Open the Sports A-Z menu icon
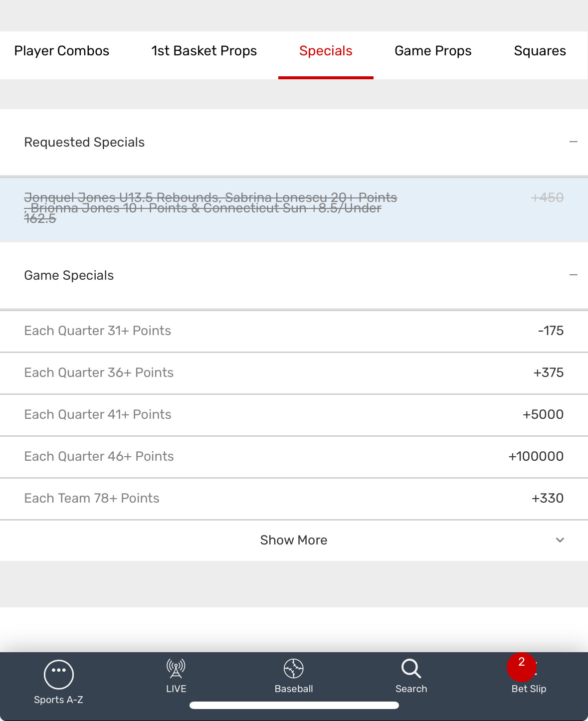This screenshot has width=588, height=721. coord(59,674)
